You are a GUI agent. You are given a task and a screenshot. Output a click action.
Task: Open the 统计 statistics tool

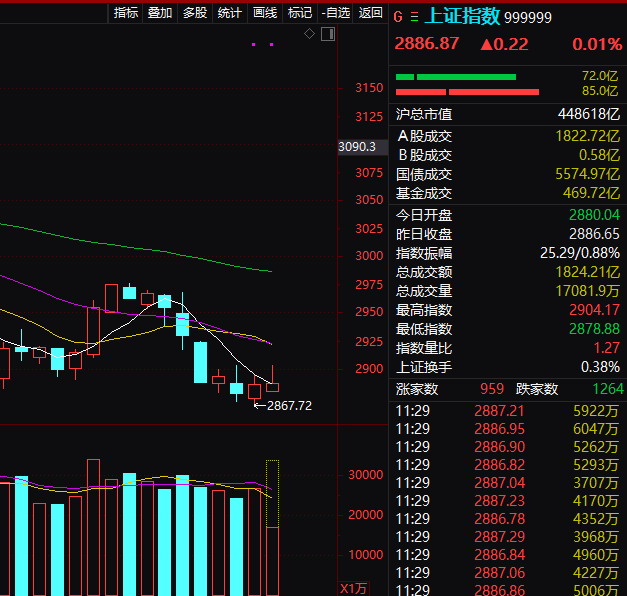pyautogui.click(x=230, y=13)
